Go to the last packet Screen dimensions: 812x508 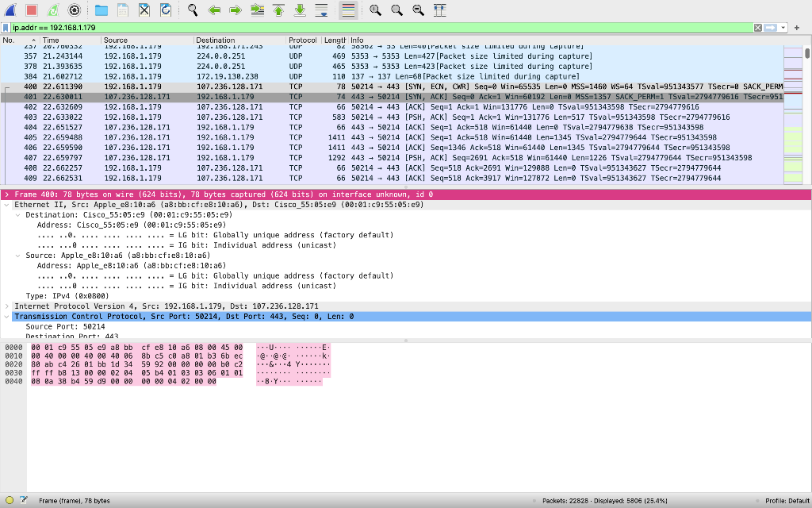[299, 10]
